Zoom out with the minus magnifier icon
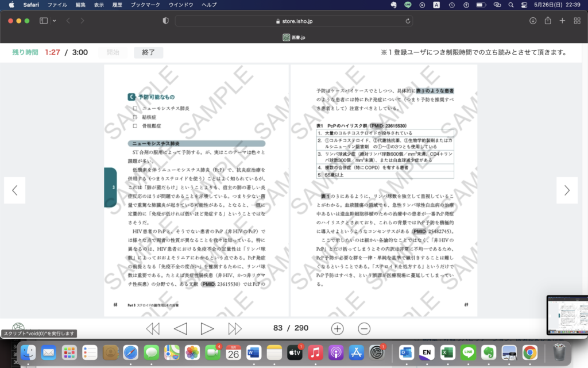 pyautogui.click(x=364, y=328)
